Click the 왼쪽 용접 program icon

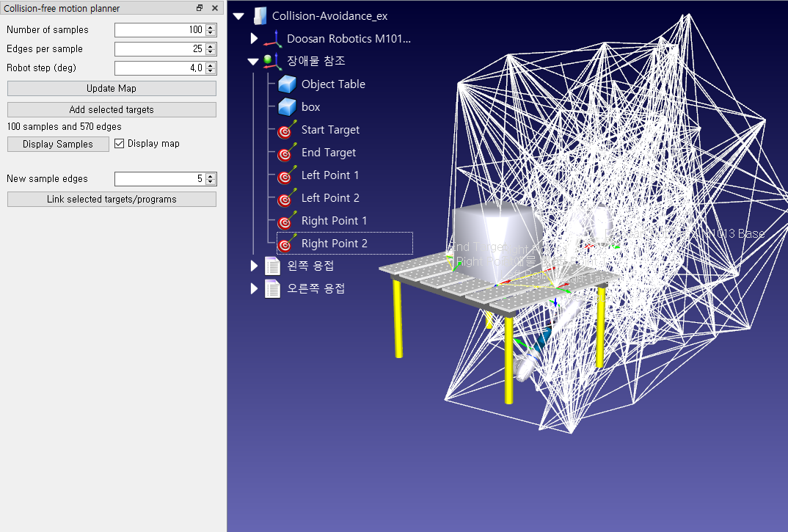click(272, 266)
